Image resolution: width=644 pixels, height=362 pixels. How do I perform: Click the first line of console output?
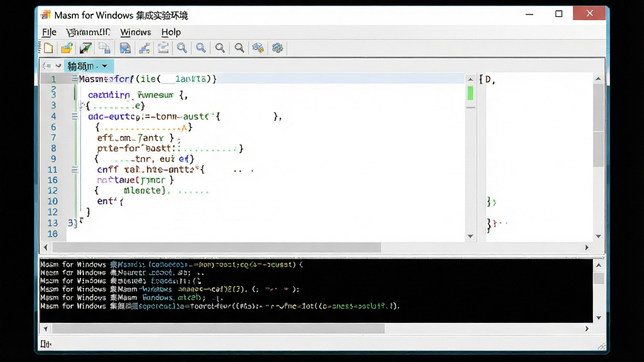[x=172, y=265]
